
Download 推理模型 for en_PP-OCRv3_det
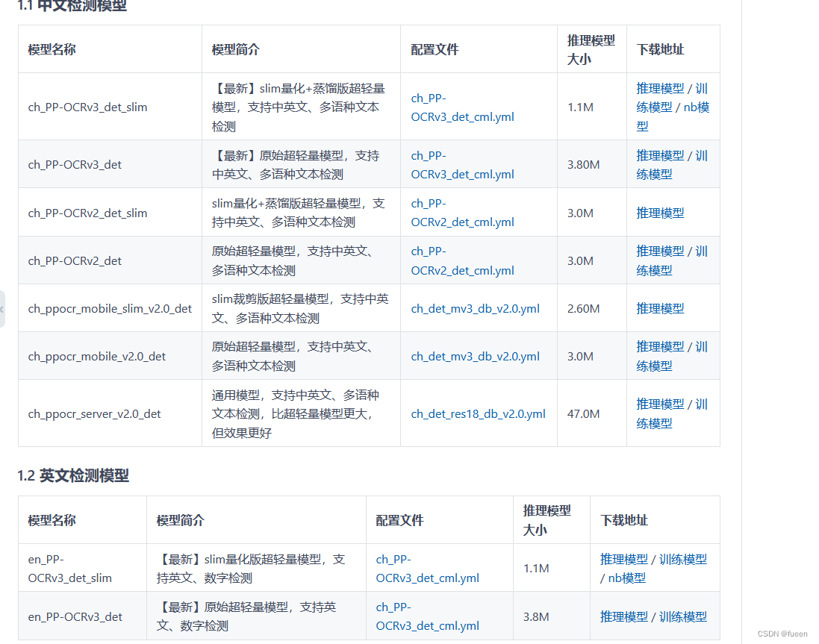[625, 616]
